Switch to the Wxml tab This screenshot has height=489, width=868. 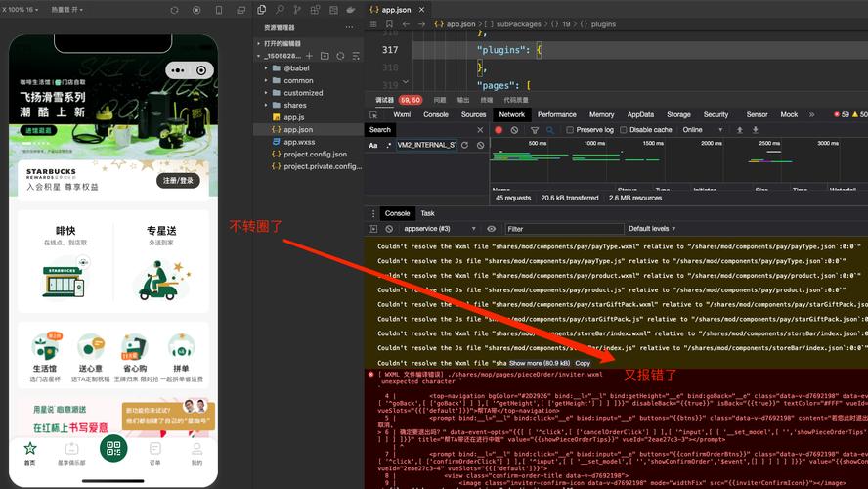click(402, 114)
